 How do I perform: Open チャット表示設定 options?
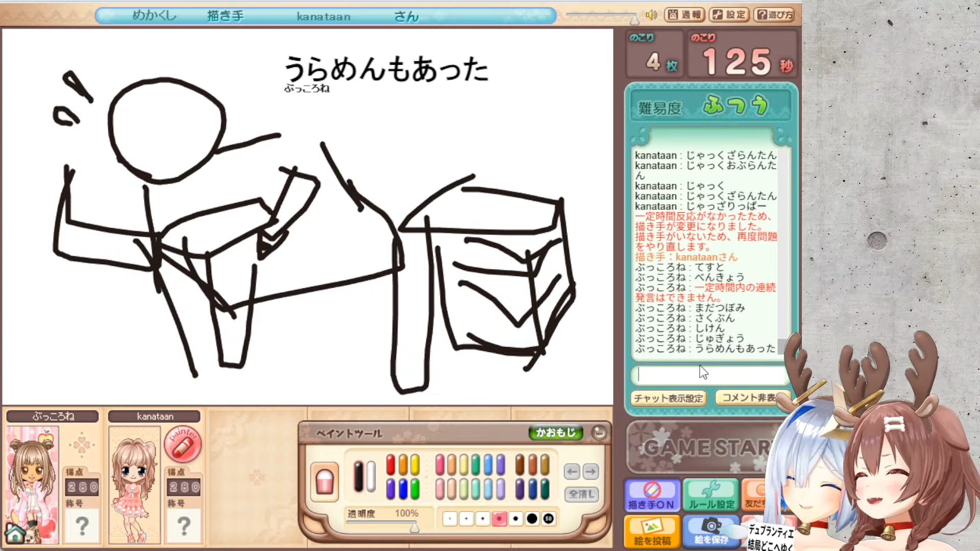point(669,398)
